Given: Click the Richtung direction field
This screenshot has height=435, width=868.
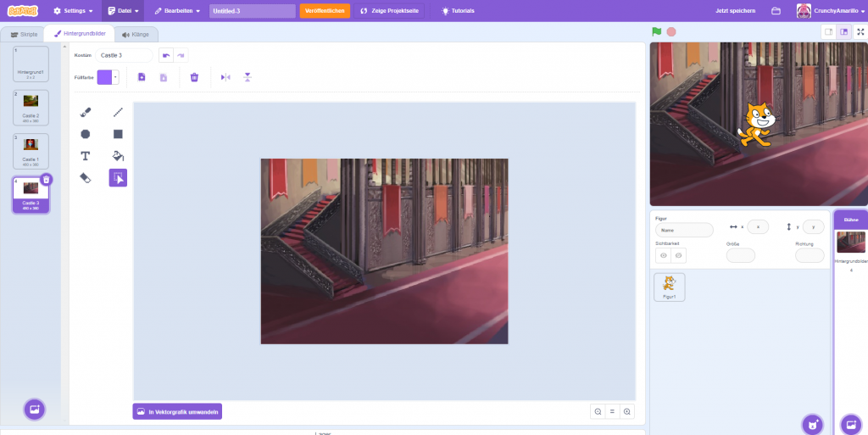Looking at the screenshot, I should pos(810,256).
